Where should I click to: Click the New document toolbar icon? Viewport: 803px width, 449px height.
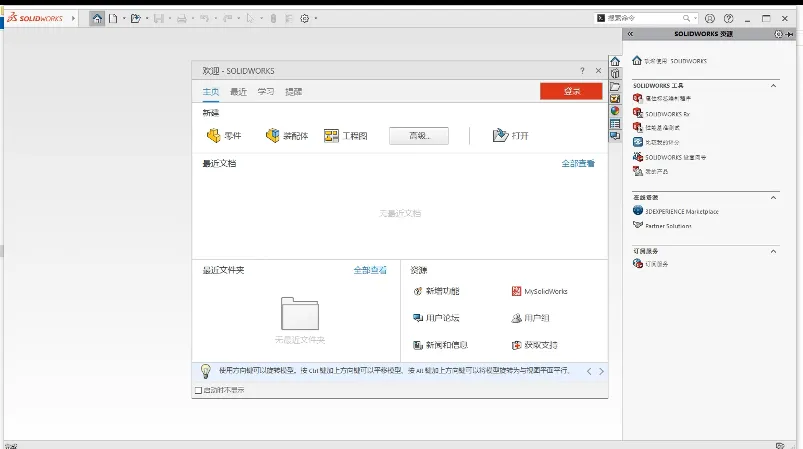113,18
